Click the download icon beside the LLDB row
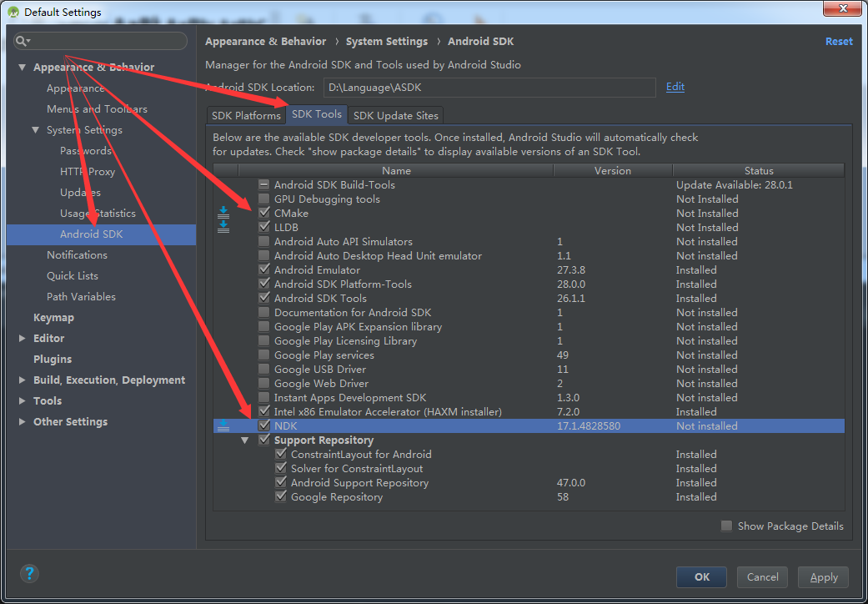The image size is (868, 604). click(x=223, y=227)
